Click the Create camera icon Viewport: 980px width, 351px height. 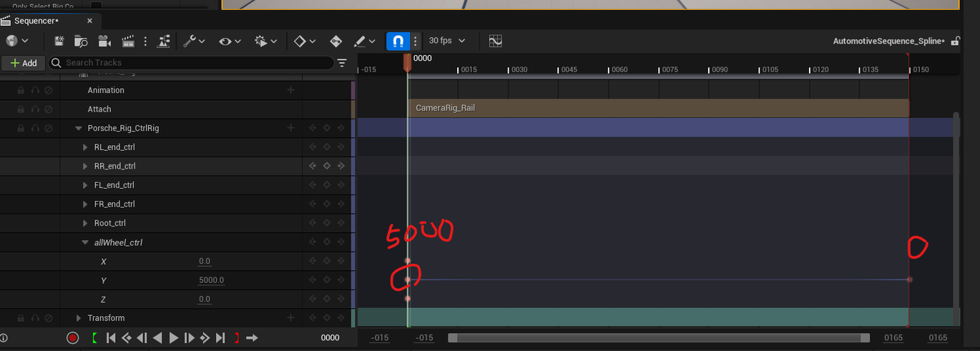[104, 41]
